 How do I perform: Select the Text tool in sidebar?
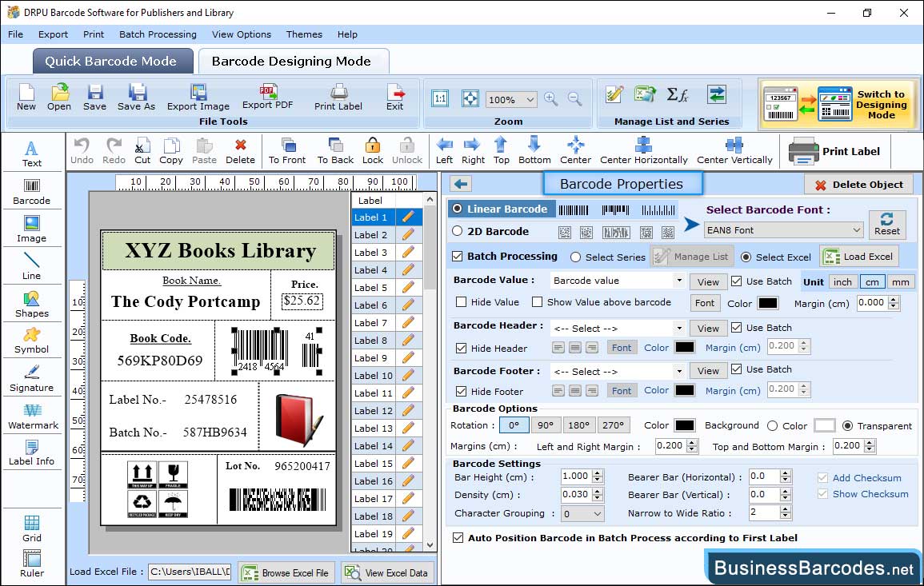[x=32, y=154]
